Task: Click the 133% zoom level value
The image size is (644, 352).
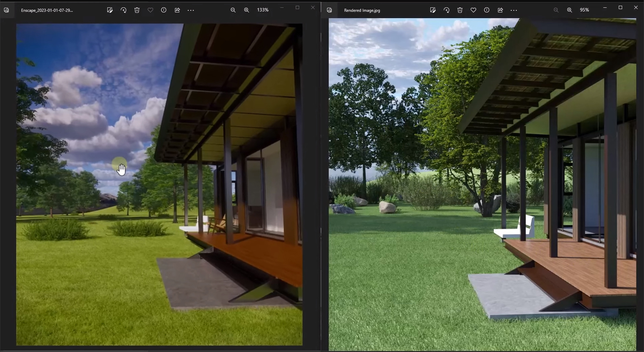Action: [263, 10]
